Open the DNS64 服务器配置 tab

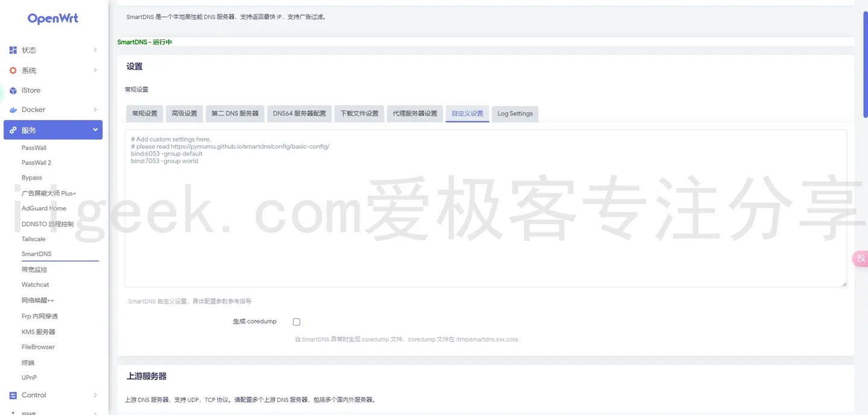pyautogui.click(x=299, y=113)
